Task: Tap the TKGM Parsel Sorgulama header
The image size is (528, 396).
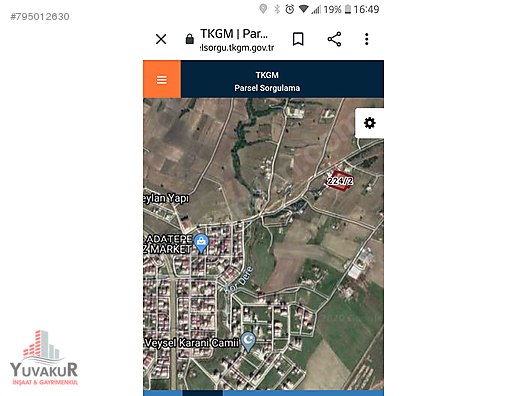Action: click(267, 81)
